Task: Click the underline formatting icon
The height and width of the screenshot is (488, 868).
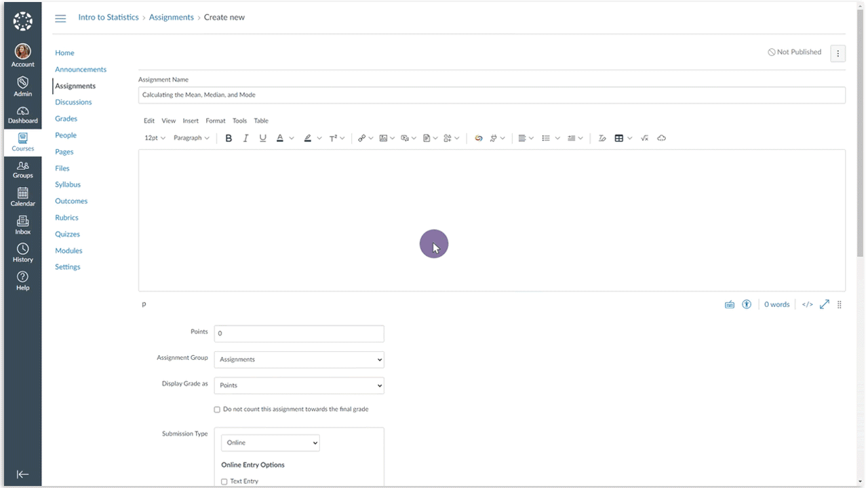Action: [263, 138]
